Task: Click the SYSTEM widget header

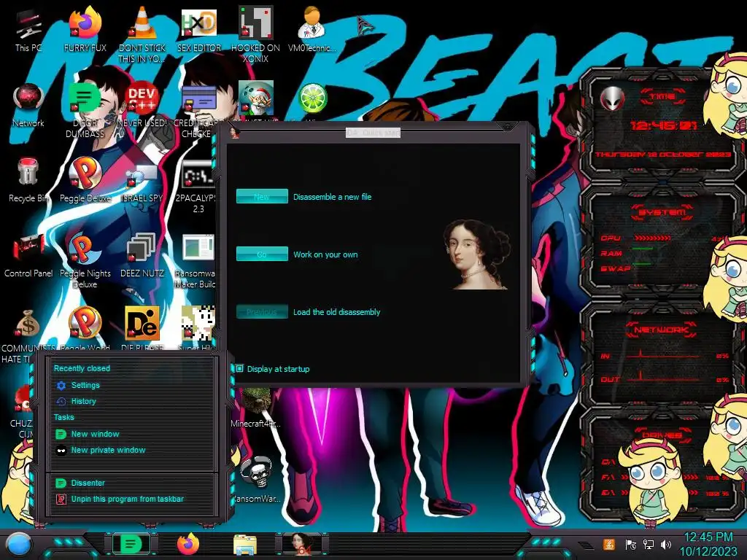Action: [662, 212]
